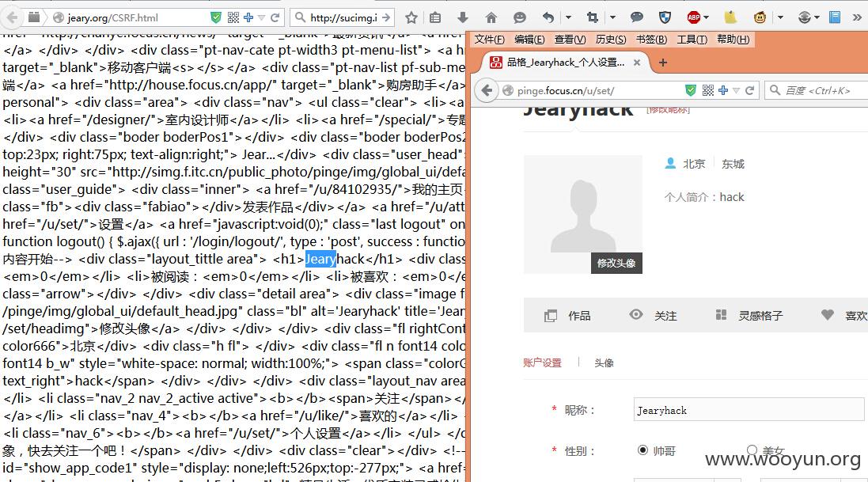Click the blue shield toolbar icon
Viewport: 868px width, 482px height.
[x=665, y=17]
